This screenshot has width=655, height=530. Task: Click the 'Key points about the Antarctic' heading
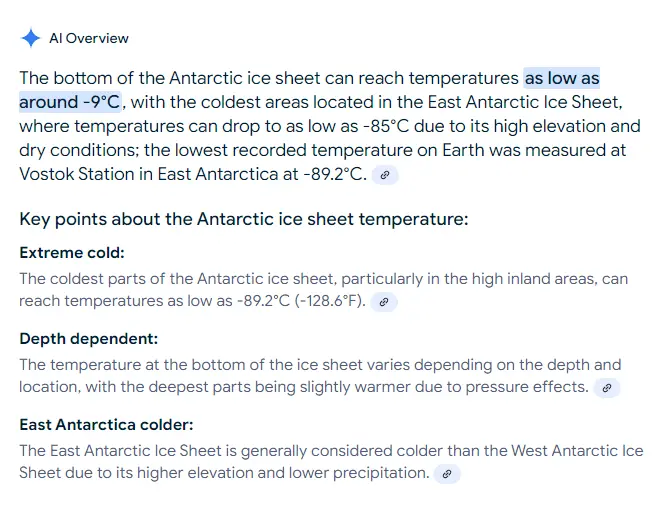pos(244,219)
